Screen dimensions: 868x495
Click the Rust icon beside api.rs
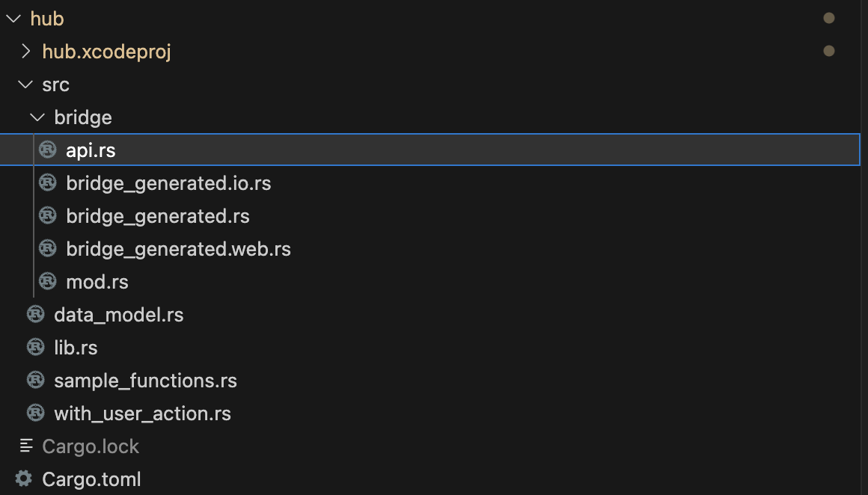click(x=47, y=150)
